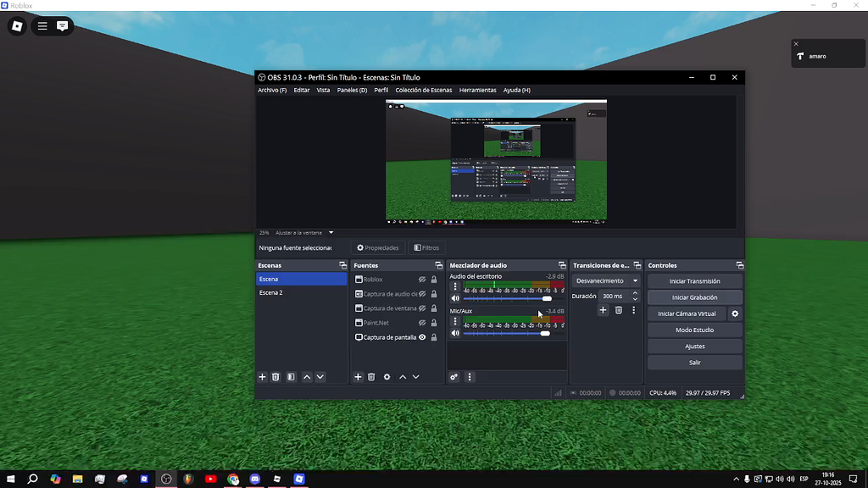
Task: Open the Archivo menu
Action: pyautogui.click(x=272, y=90)
